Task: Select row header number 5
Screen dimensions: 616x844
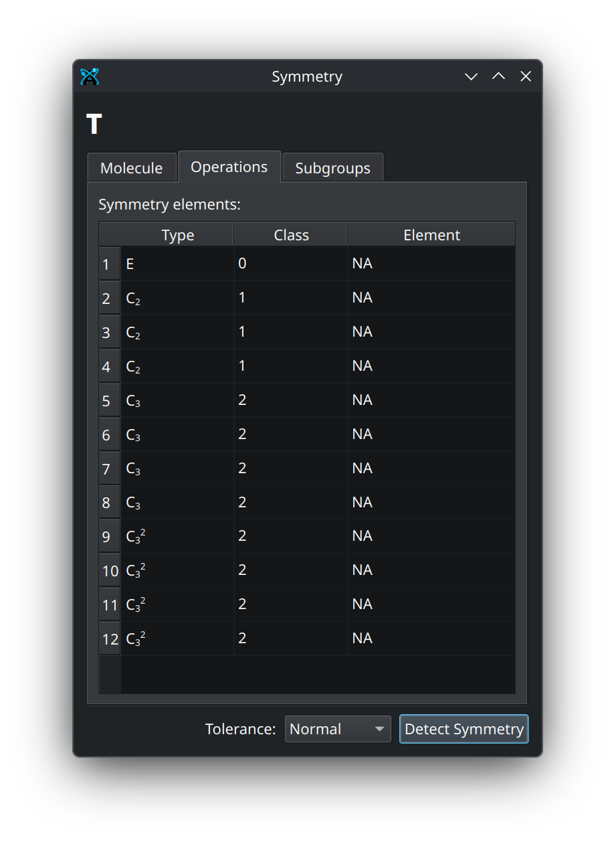Action: (x=106, y=401)
